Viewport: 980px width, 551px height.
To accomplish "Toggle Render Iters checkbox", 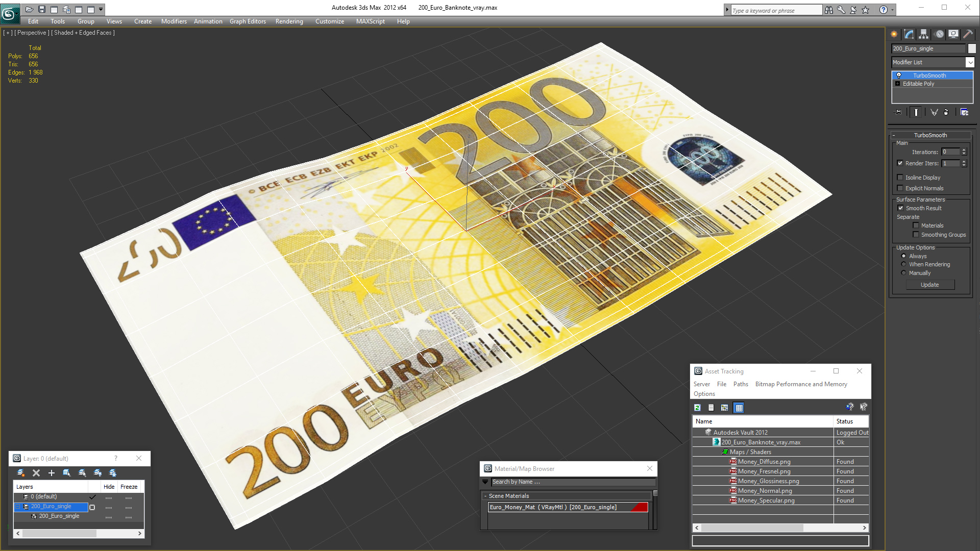I will point(900,163).
